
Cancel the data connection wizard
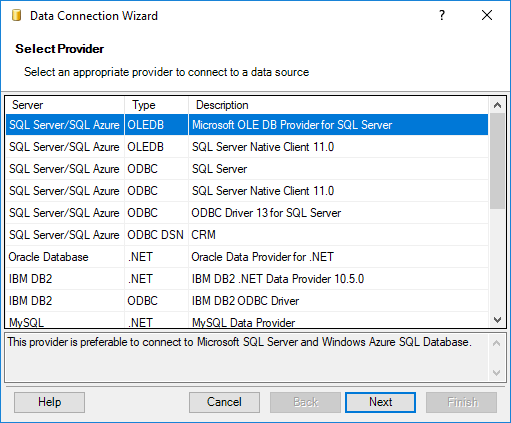(224, 402)
